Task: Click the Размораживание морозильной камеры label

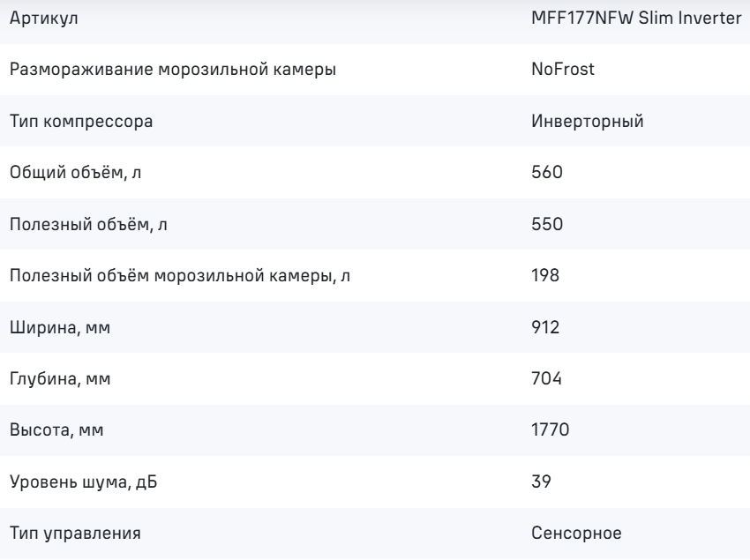Action: coord(173,70)
